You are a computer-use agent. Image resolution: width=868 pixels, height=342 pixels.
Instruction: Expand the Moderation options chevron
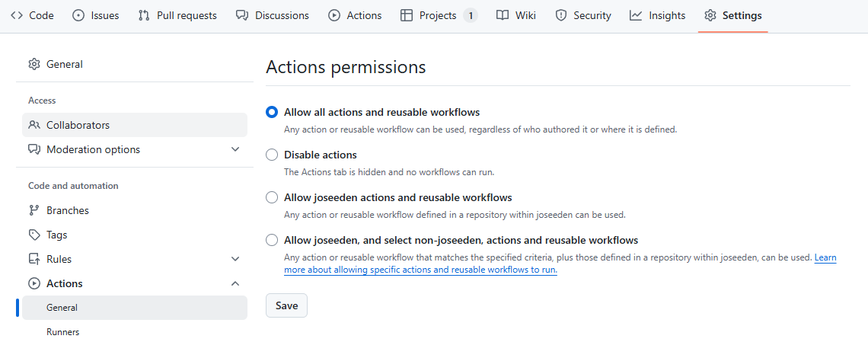(235, 149)
